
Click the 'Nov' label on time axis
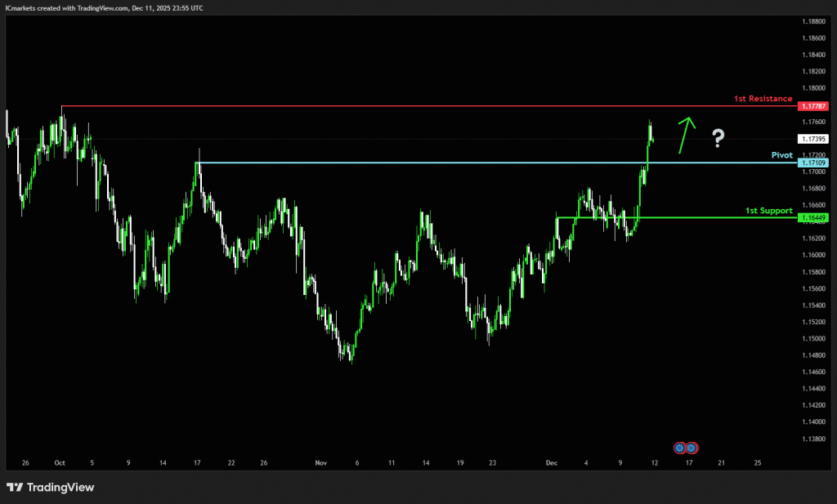[x=320, y=462]
